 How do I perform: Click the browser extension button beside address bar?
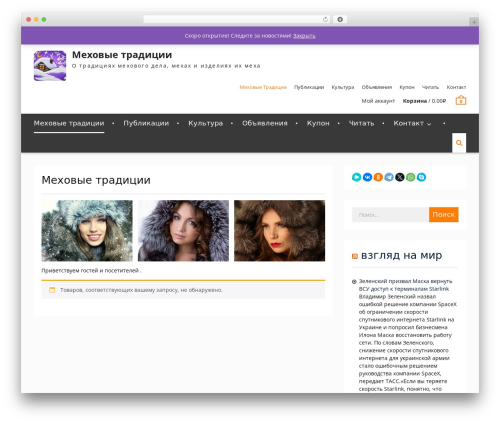(340, 19)
